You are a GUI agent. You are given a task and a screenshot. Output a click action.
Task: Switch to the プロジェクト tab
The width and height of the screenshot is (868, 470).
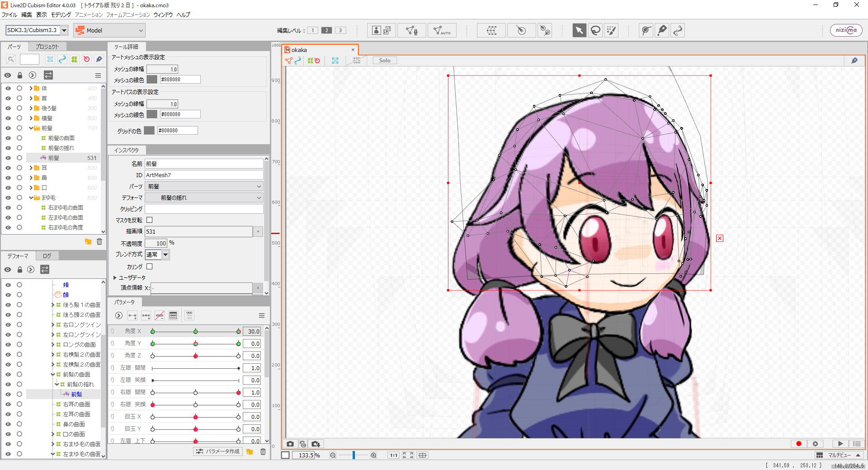coord(47,47)
